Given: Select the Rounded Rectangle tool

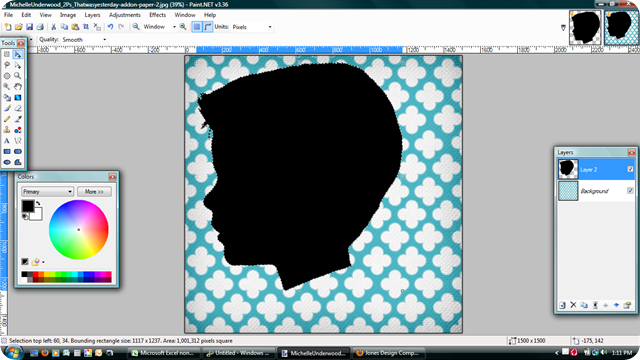Looking at the screenshot, I should click(x=18, y=151).
